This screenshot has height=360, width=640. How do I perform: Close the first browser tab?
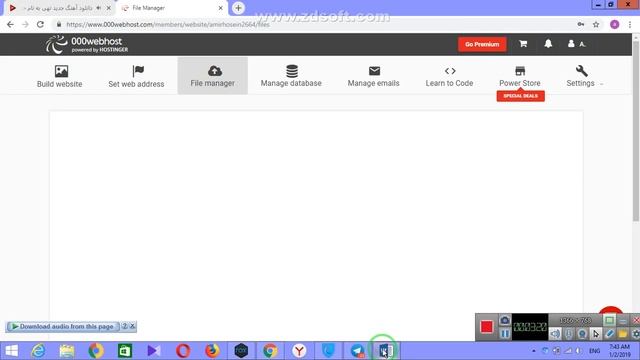coord(109,8)
